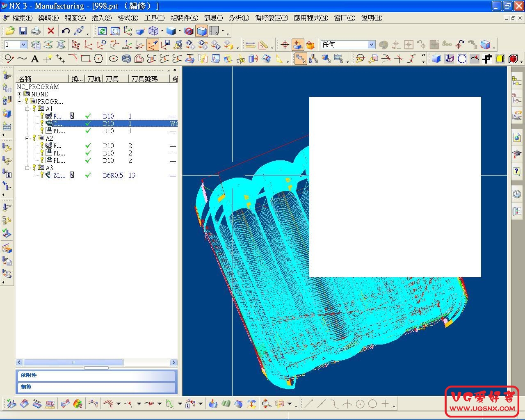Open the History clock sidebar icon

(x=516, y=194)
